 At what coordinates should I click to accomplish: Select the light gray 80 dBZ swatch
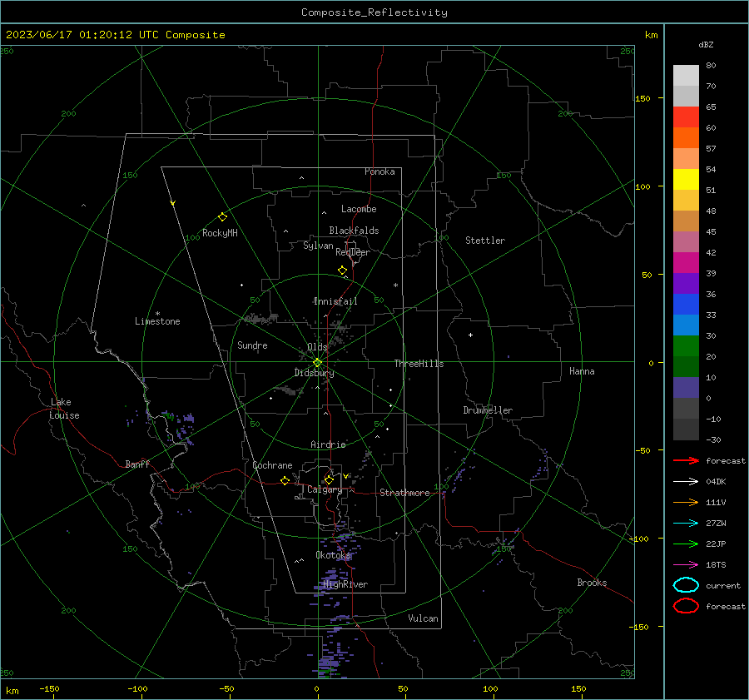[x=686, y=75]
